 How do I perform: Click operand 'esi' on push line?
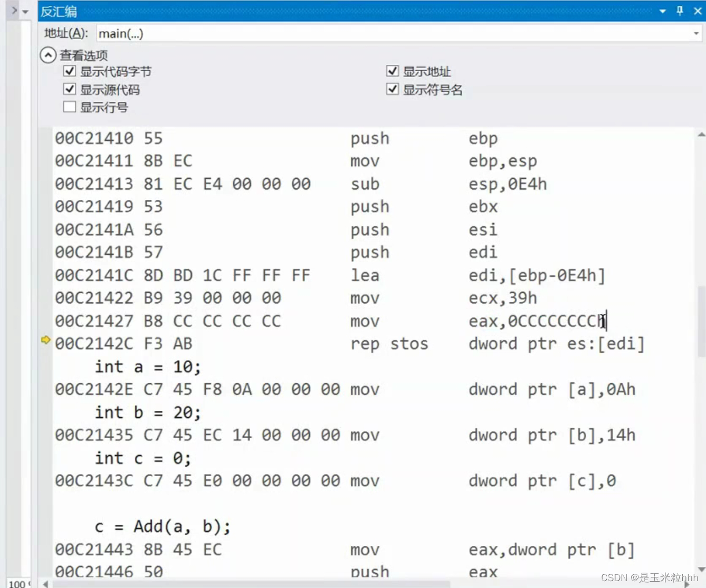[x=483, y=230]
